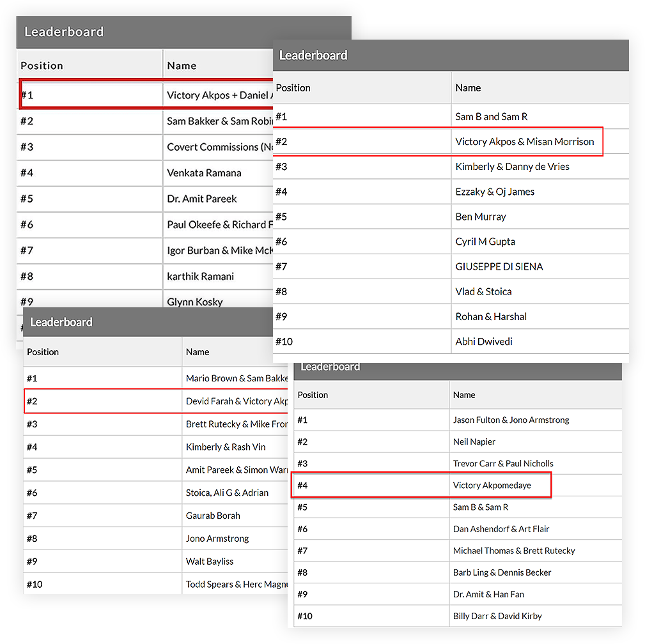Select the 'Amit Pareek & Simon' name cell
Screen dimensions: 645x644
coord(235,470)
